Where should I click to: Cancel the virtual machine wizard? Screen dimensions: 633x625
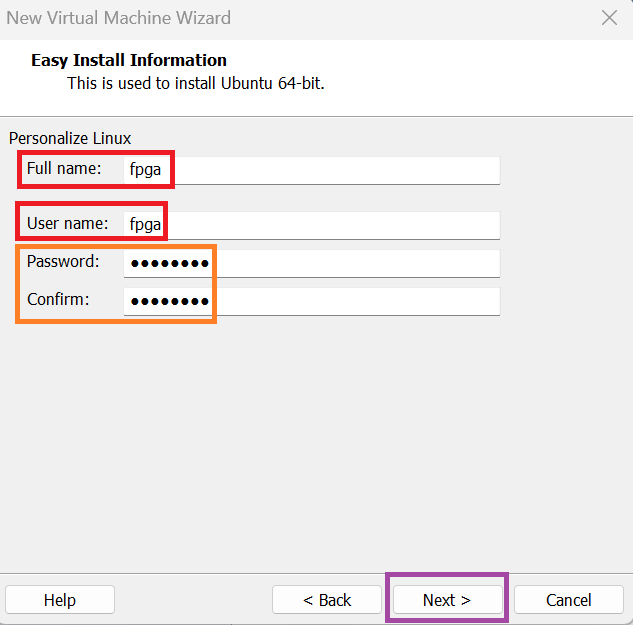568,600
